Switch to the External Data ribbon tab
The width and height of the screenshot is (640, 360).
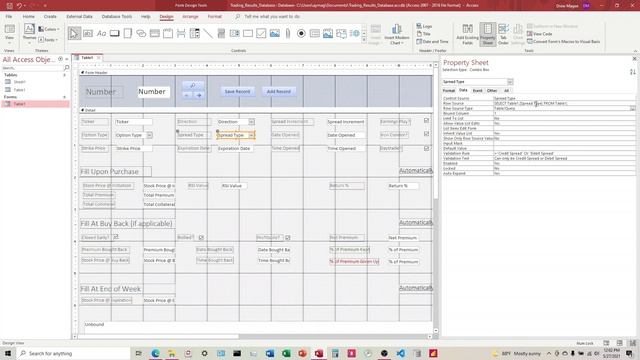pyautogui.click(x=79, y=16)
